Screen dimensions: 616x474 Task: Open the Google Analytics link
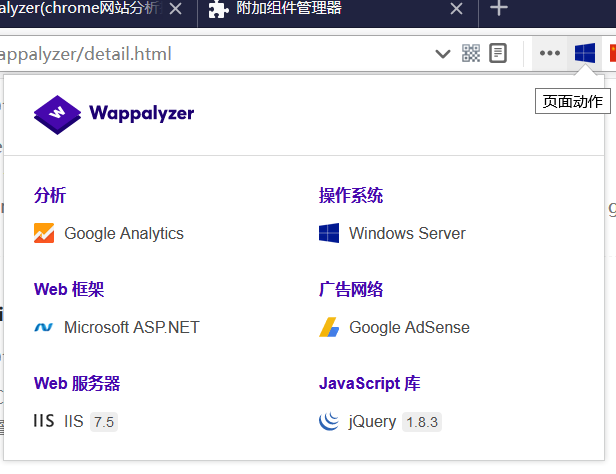pos(124,234)
